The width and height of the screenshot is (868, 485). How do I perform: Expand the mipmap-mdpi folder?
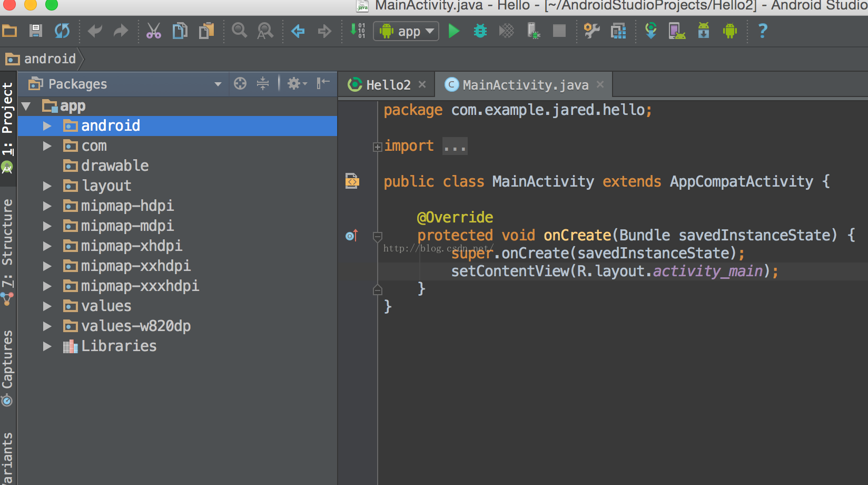(x=47, y=226)
